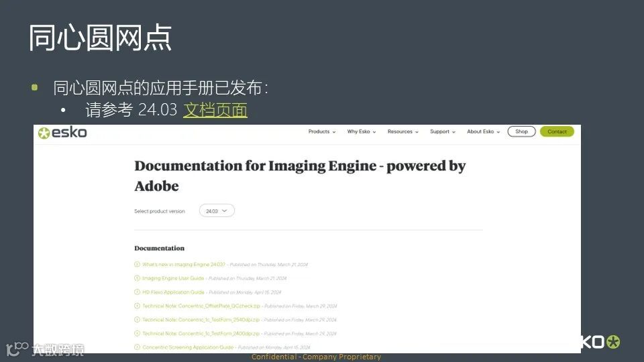Follow the 文档页面 hyperlink on slide
This screenshot has height=362, width=644.
[215, 109]
